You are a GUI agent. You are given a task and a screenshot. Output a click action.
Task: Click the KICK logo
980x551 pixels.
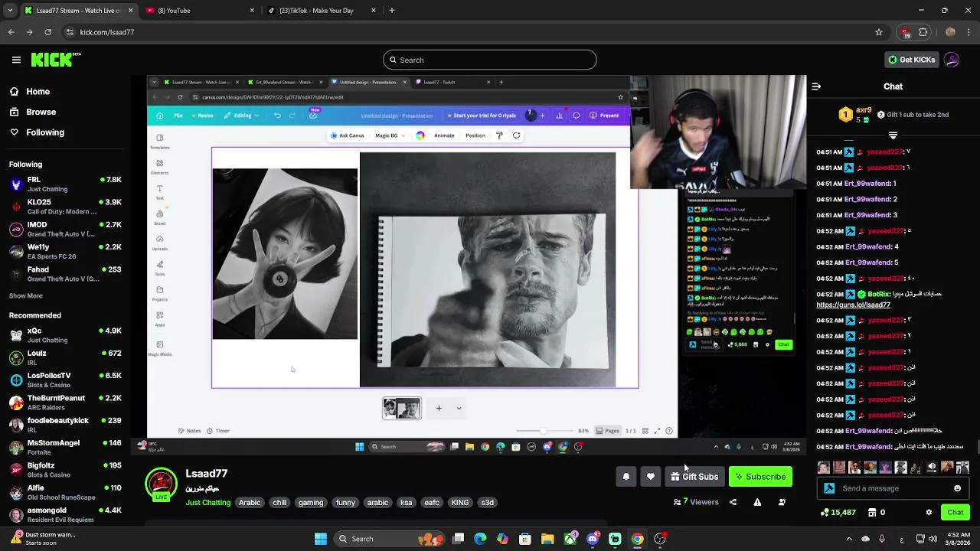tap(55, 60)
